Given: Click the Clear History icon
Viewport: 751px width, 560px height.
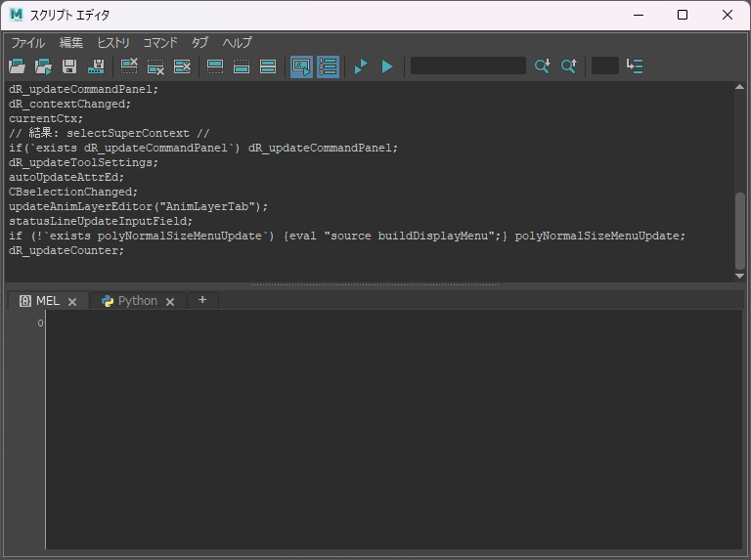Looking at the screenshot, I should (129, 66).
